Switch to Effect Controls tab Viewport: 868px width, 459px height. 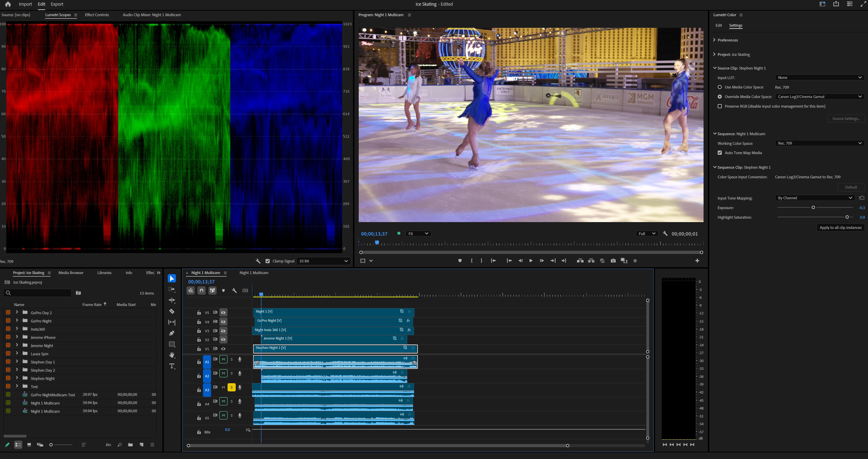point(97,15)
